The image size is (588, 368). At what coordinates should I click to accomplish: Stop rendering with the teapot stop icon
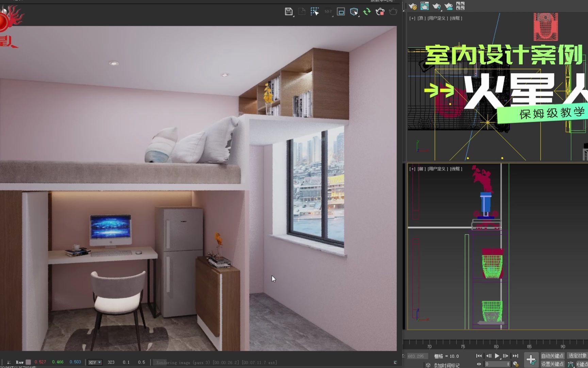click(380, 12)
